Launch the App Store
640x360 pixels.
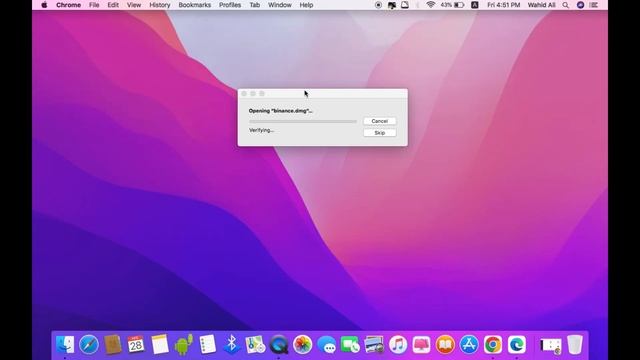pos(469,344)
